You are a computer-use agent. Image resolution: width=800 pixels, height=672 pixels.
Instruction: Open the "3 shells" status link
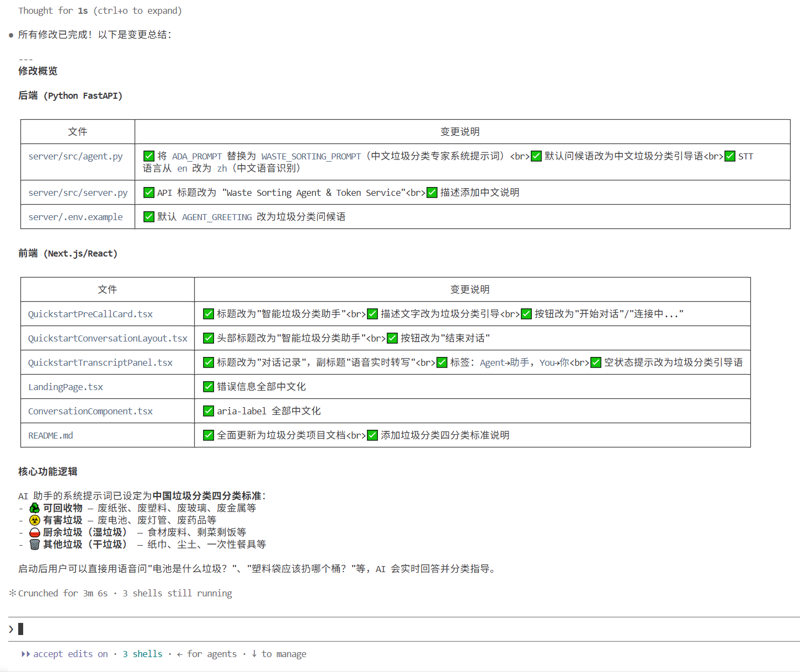pyautogui.click(x=142, y=654)
